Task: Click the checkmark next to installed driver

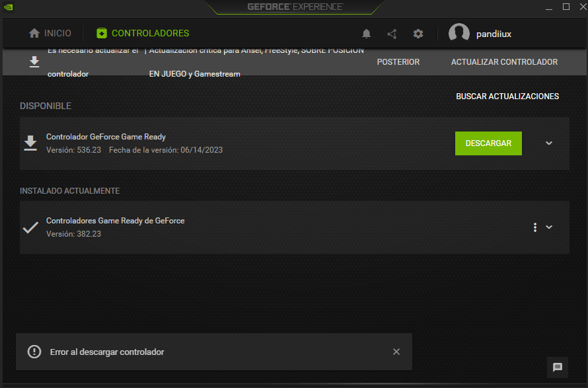Action: [x=30, y=227]
